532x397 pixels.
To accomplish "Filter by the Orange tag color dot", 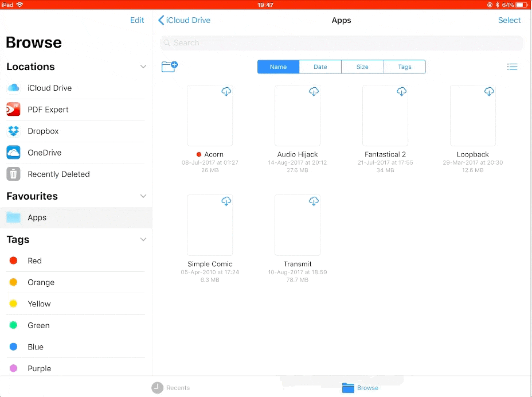I will (x=14, y=282).
